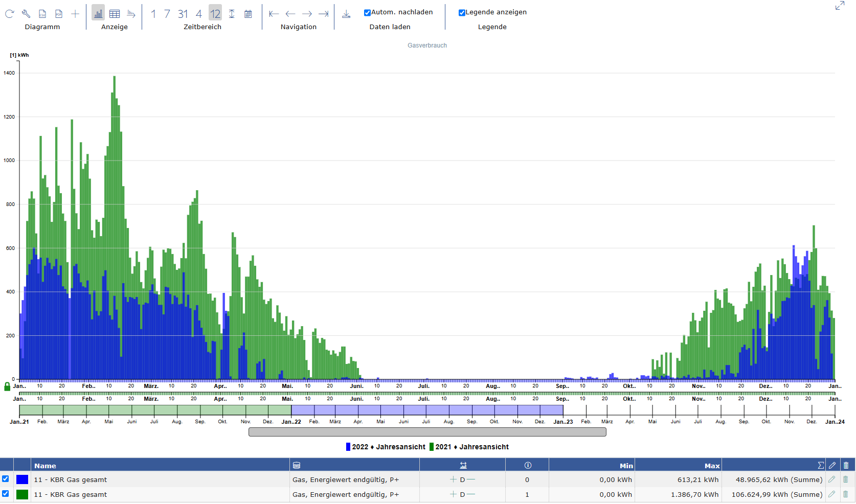Toggle the 'Autom. nachladen' checkbox
This screenshot has height=504, width=856.
tap(367, 13)
